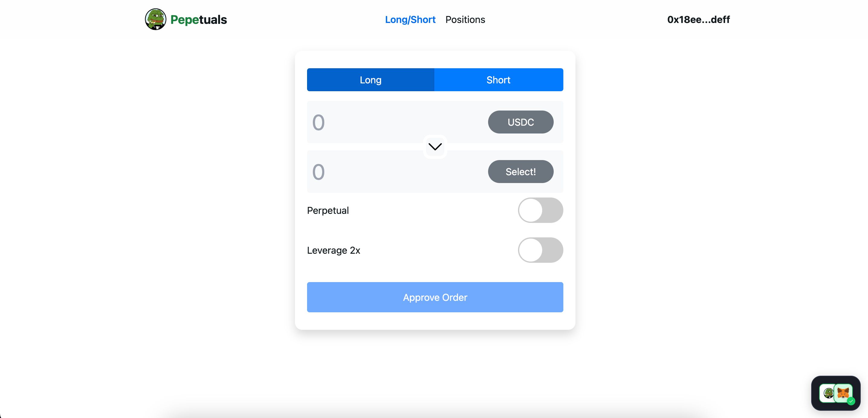868x418 pixels.
Task: Toggle the Perpetual switch on
Action: point(541,210)
